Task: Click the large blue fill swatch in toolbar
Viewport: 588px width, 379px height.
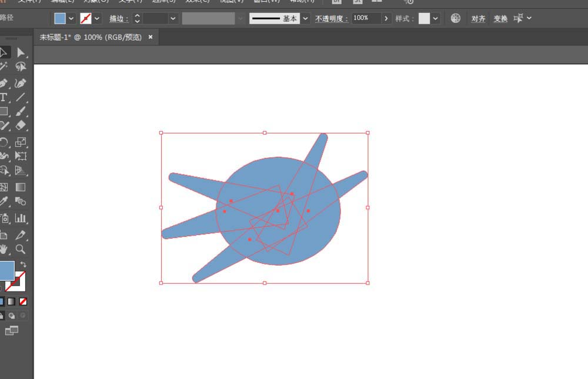Action: pyautogui.click(x=6, y=271)
